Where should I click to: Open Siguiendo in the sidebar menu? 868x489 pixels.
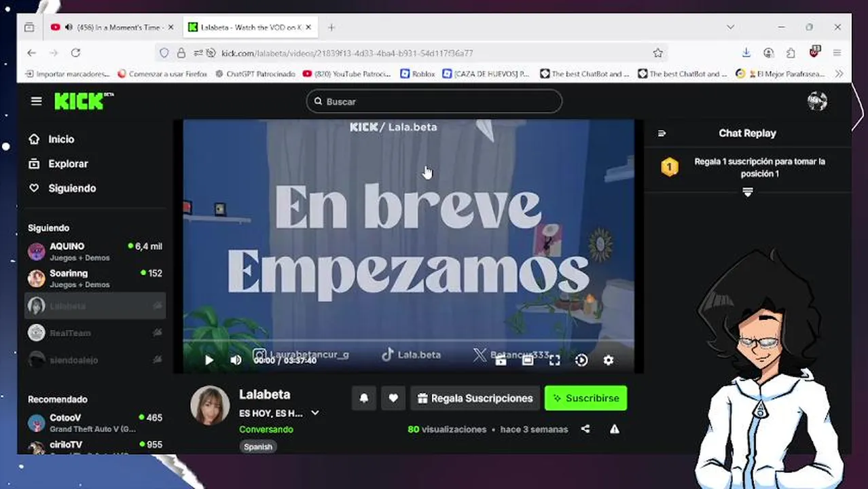pos(62,188)
